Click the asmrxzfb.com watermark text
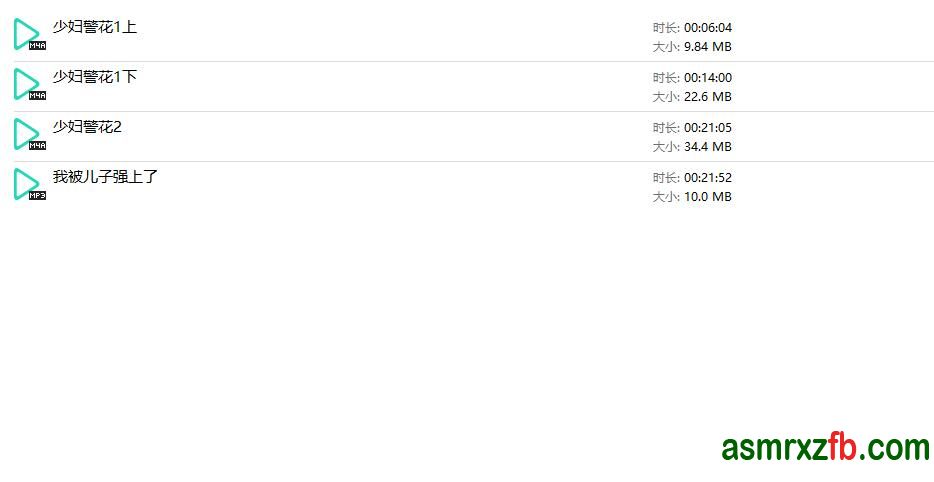Screen dimensions: 934x482 pos(825,447)
